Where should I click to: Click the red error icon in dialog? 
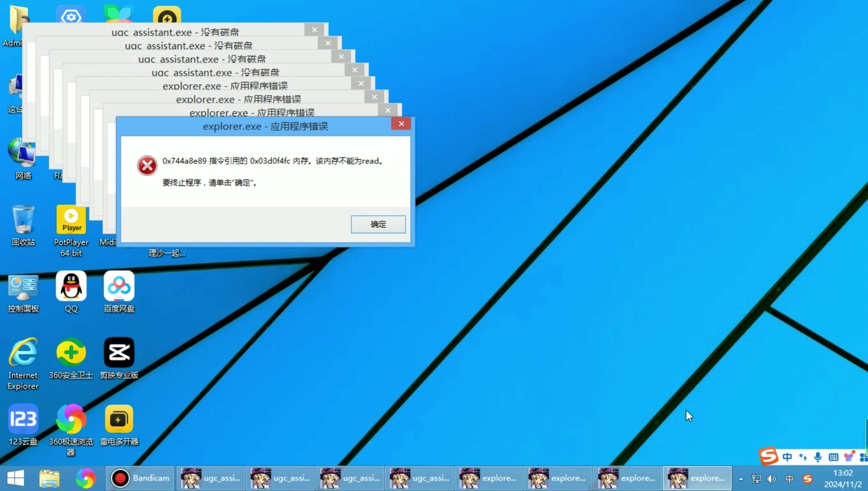coord(147,165)
